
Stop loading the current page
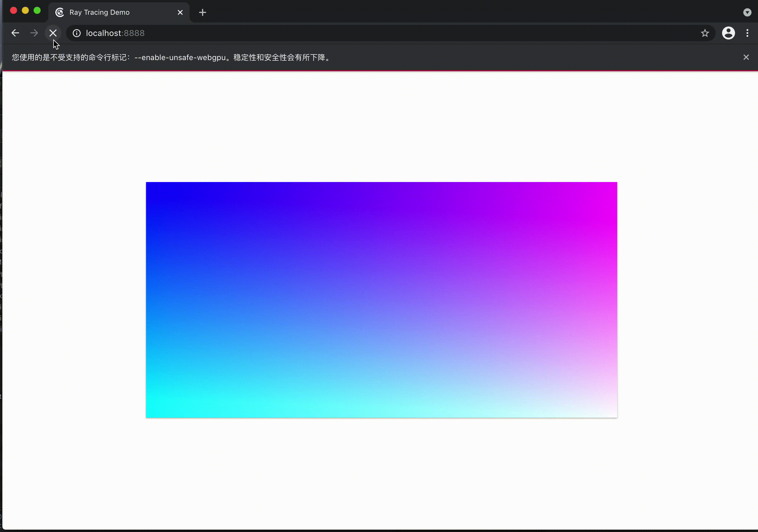pyautogui.click(x=53, y=33)
